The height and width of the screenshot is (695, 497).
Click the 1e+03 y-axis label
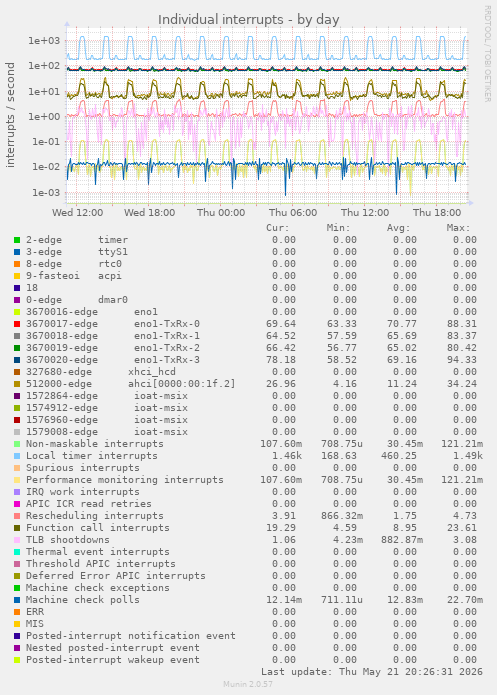pyautogui.click(x=44, y=41)
